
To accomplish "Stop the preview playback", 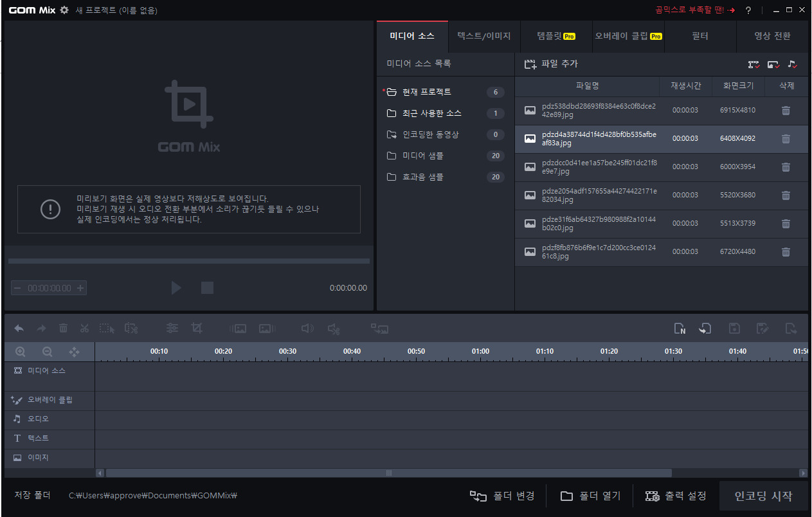I will (207, 287).
